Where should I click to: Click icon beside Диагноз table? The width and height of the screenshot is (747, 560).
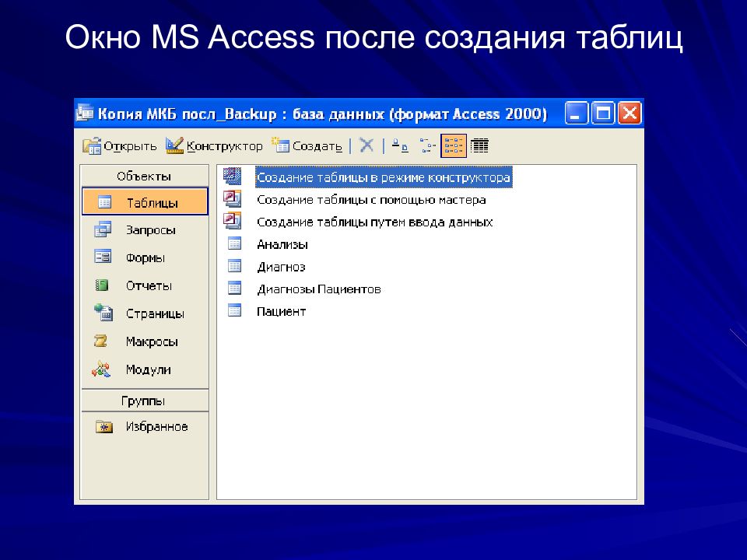click(234, 266)
